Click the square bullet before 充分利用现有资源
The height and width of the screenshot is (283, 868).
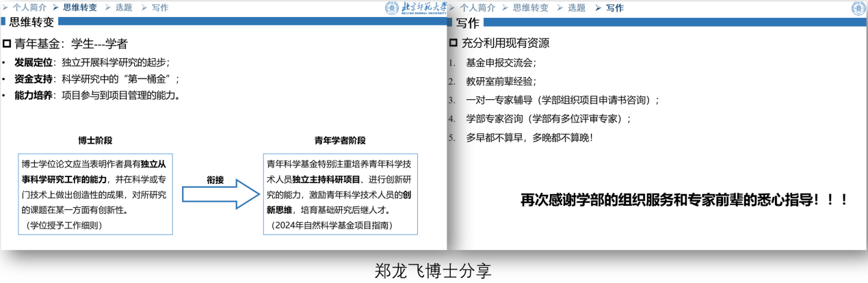pos(453,43)
